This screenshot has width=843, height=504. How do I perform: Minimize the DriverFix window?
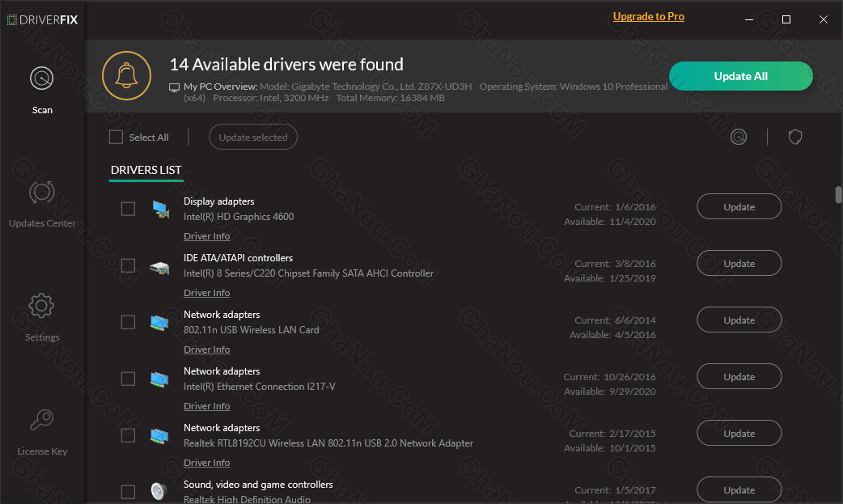pos(749,19)
